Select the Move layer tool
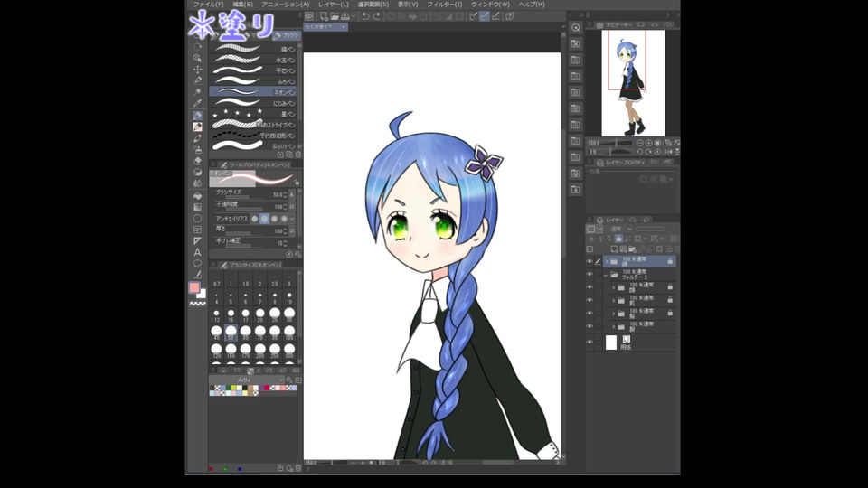The image size is (868, 488). 197,70
